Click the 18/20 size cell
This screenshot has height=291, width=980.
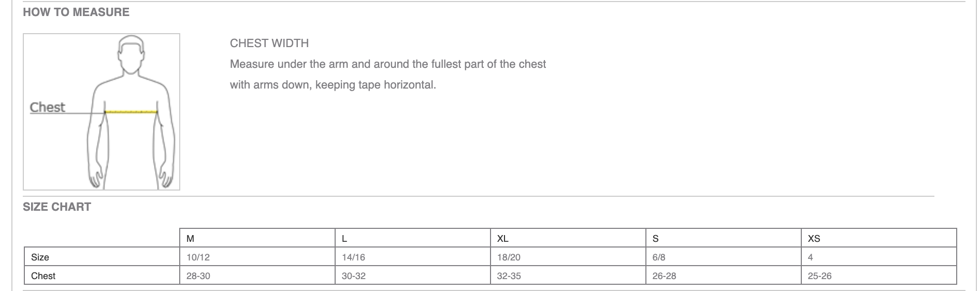click(x=509, y=257)
